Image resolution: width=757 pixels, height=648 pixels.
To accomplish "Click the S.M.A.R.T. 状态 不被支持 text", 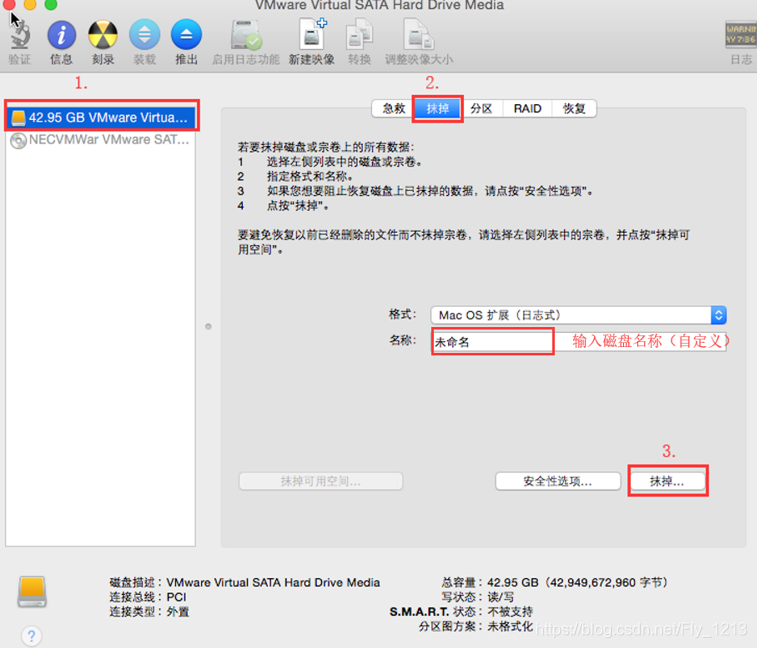I will pyautogui.click(x=461, y=612).
